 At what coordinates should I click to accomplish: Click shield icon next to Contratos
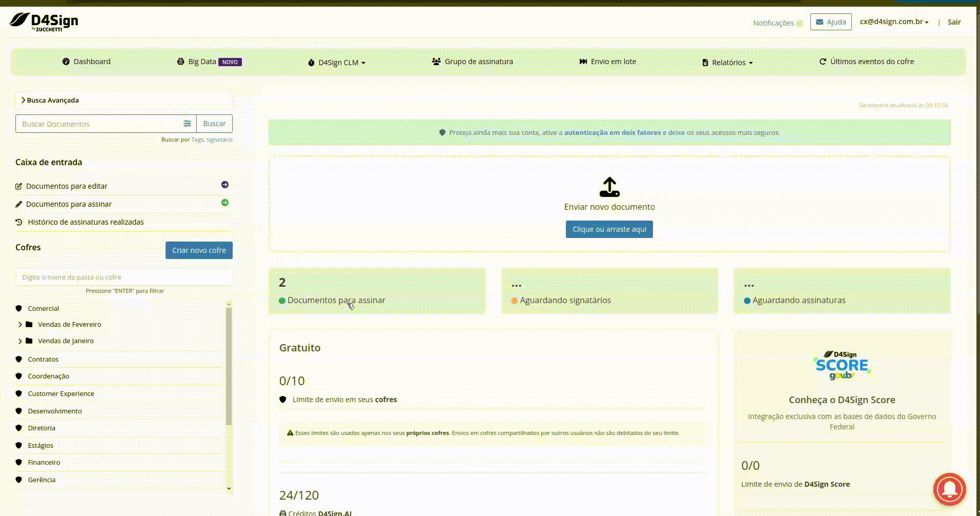[x=19, y=359]
